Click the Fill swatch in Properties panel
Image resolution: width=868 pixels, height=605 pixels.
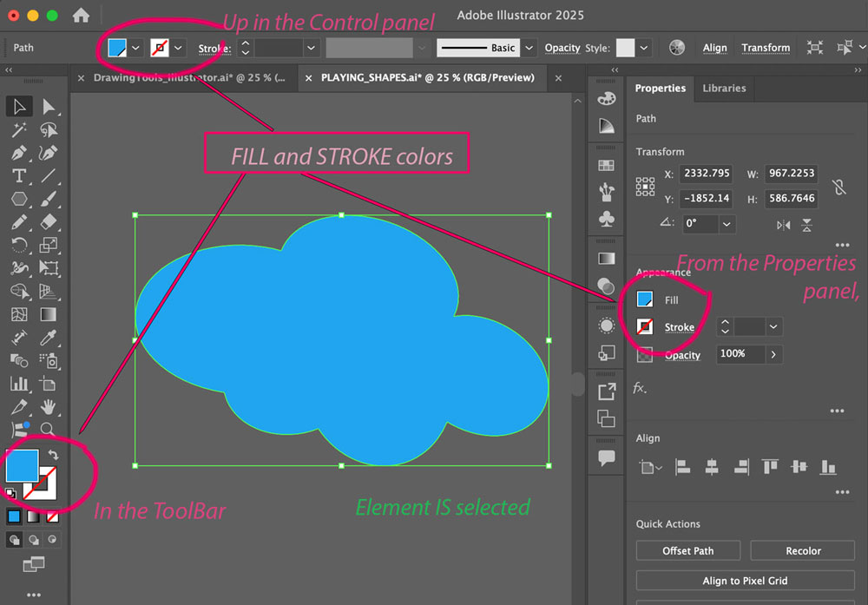(645, 299)
